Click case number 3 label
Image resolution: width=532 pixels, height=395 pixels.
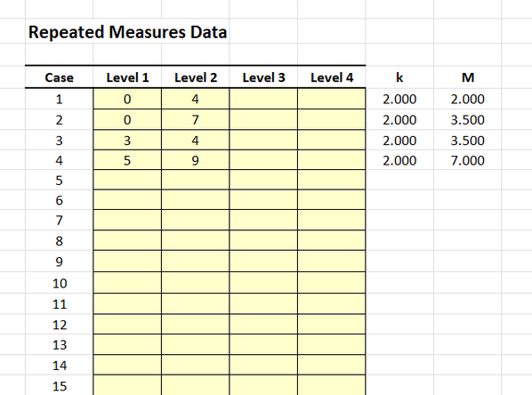pyautogui.click(x=59, y=141)
